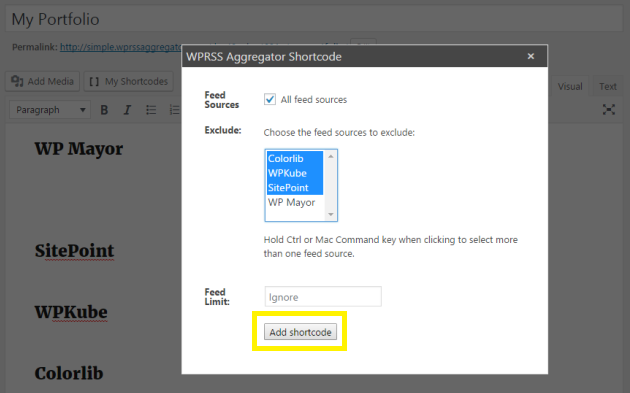Click the My Portfolio title field
Viewport: 630px width, 393px height.
click(x=314, y=19)
